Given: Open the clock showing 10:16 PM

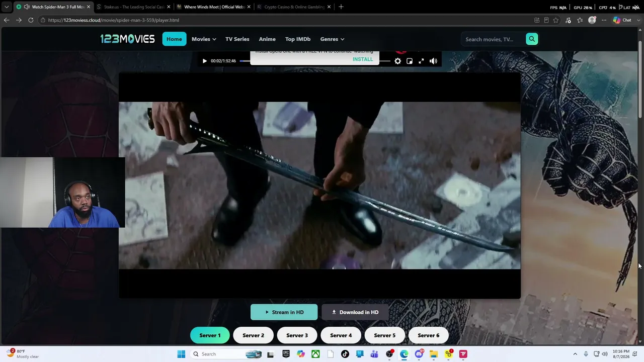Looking at the screenshot, I should (621, 354).
